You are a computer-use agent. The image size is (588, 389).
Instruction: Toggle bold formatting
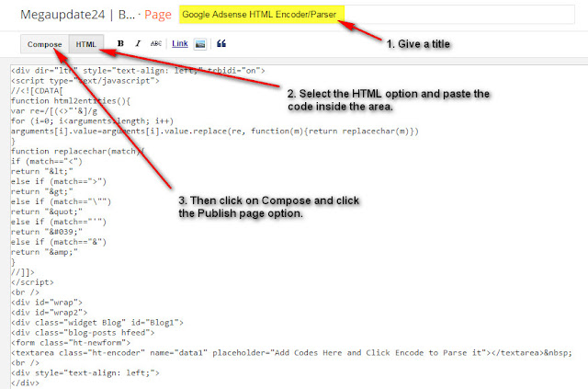(x=120, y=43)
